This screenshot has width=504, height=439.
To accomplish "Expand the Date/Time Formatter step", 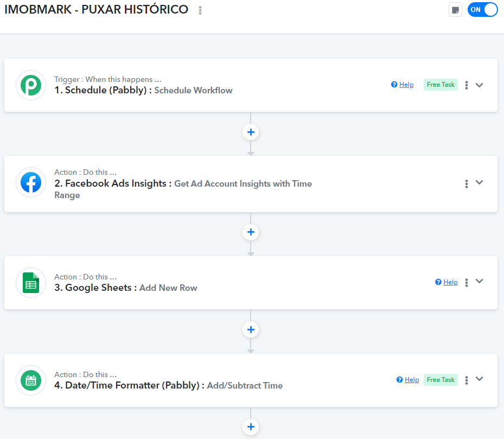I will point(479,379).
